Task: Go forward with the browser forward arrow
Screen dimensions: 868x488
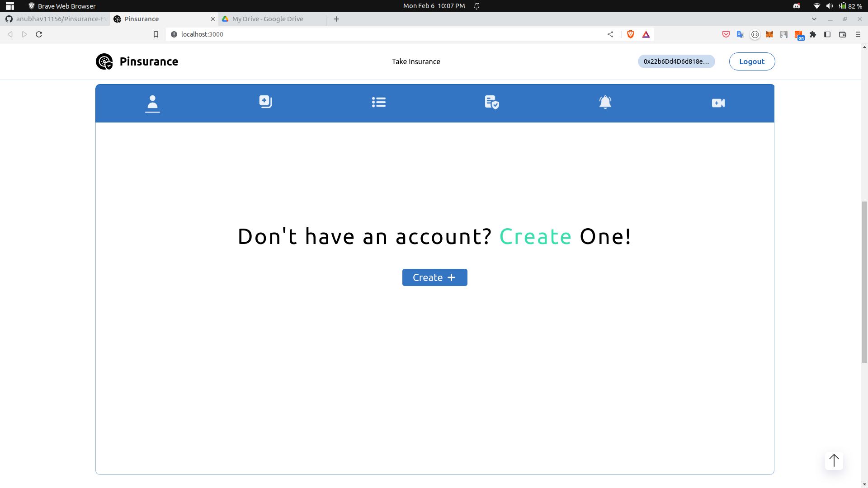Action: pos(24,34)
